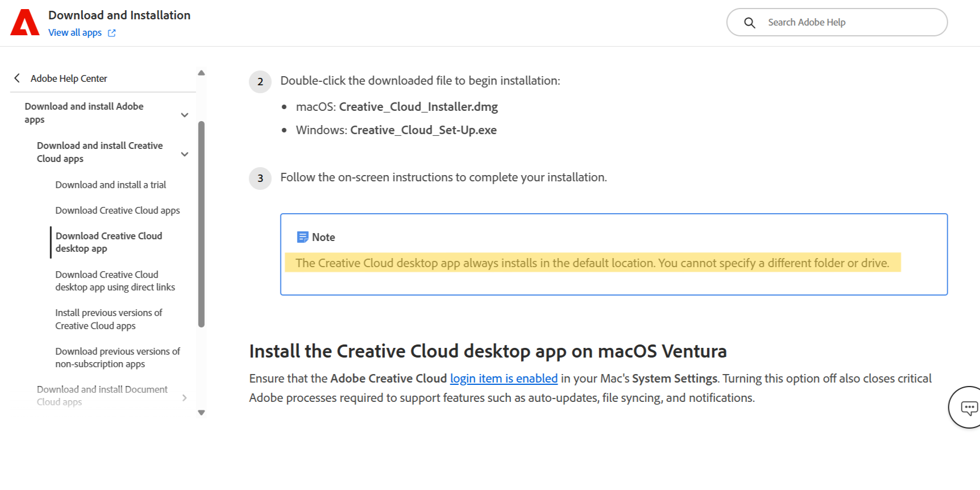This screenshot has width=980, height=490.
Task: Open Download Creative Cloud apps page
Action: (118, 210)
